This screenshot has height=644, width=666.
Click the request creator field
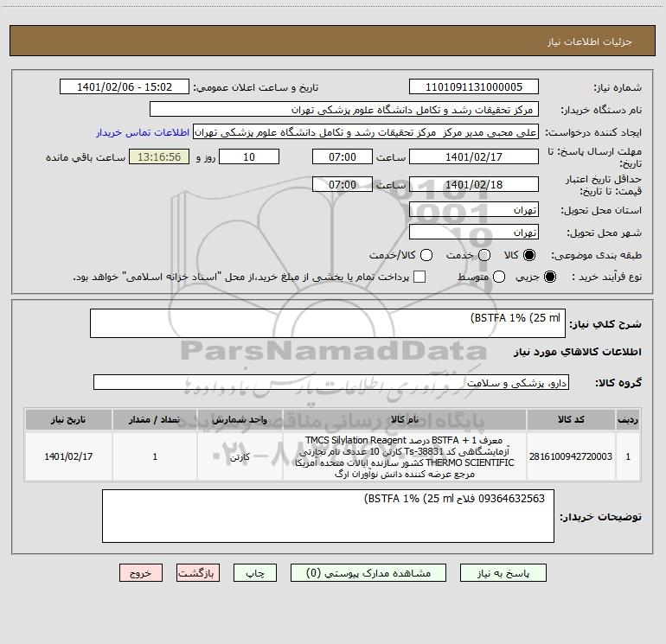click(366, 132)
